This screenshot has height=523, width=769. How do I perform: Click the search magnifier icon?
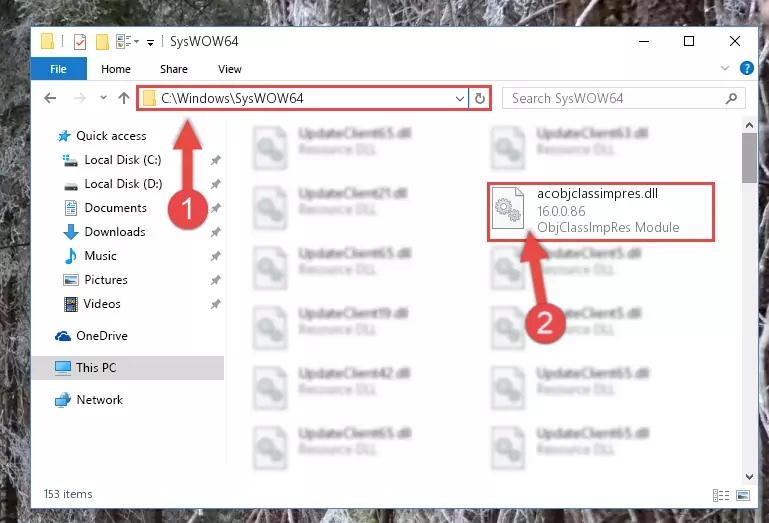(x=731, y=99)
